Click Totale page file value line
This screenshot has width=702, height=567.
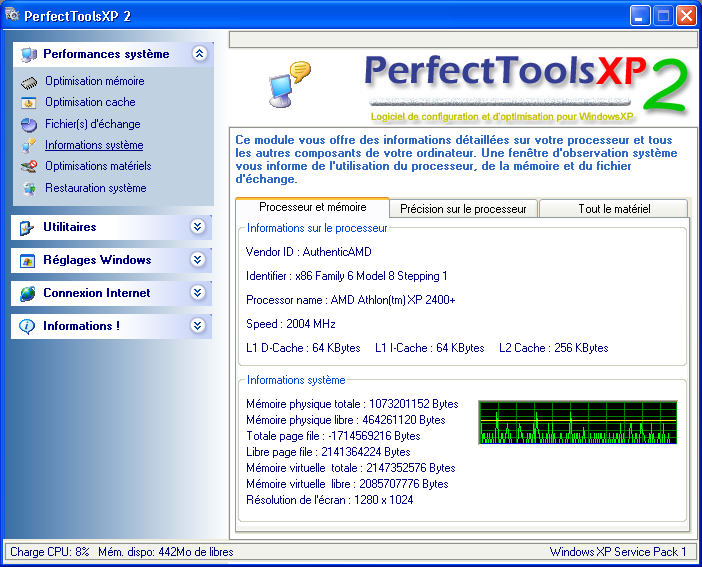pyautogui.click(x=333, y=436)
